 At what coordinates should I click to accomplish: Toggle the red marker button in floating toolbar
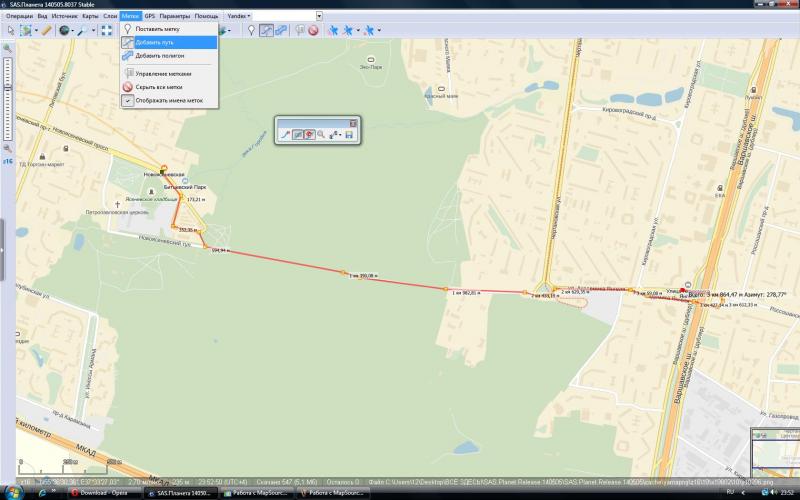click(310, 134)
